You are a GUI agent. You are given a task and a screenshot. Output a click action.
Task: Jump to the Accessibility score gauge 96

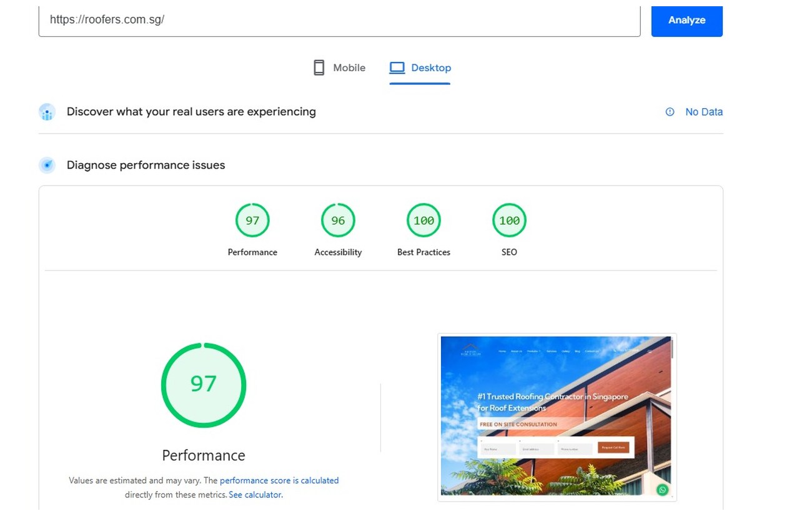[338, 221]
